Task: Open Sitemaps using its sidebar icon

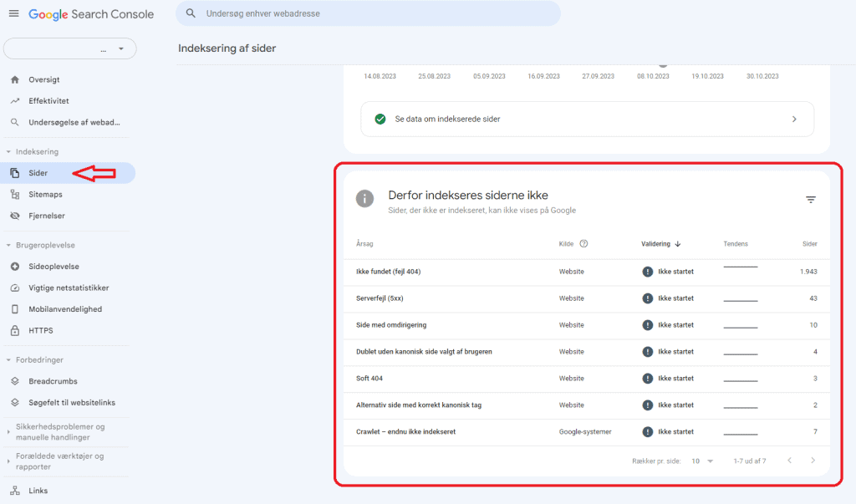Action: (x=13, y=194)
